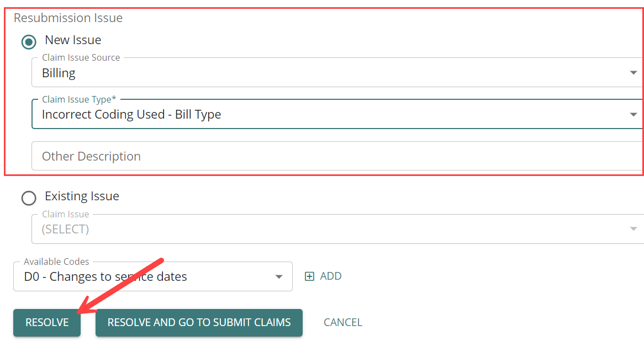Click the D0 - Changes to service dates value

(105, 277)
